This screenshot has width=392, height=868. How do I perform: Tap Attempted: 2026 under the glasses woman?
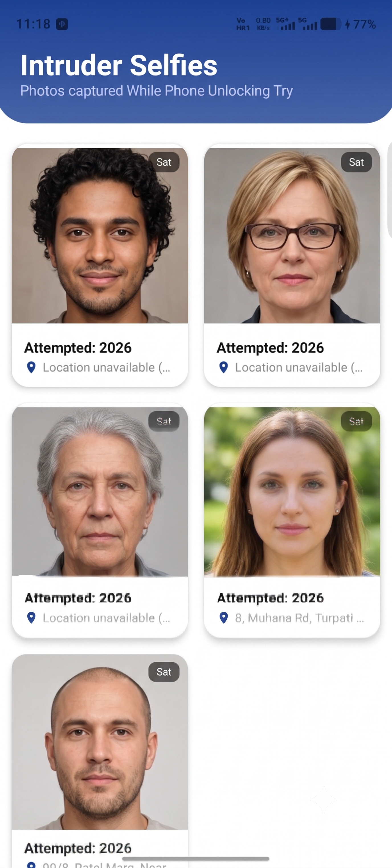click(270, 348)
